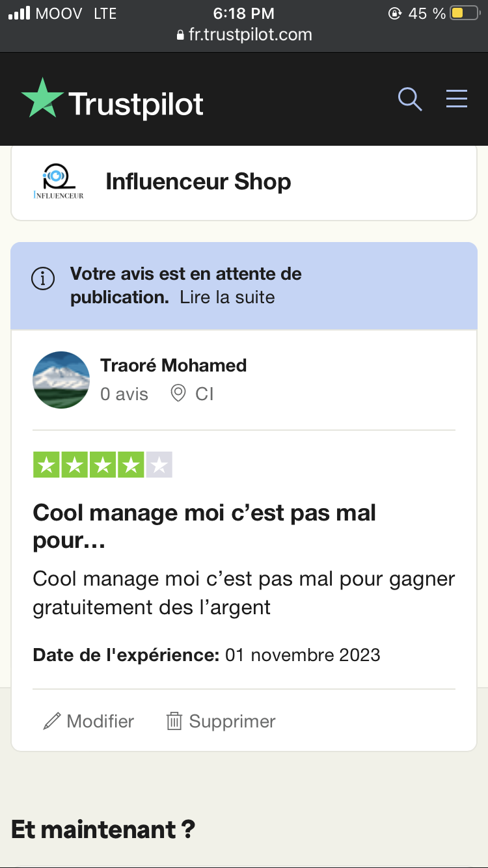Open the 'Lire la suite' link

pyautogui.click(x=227, y=297)
